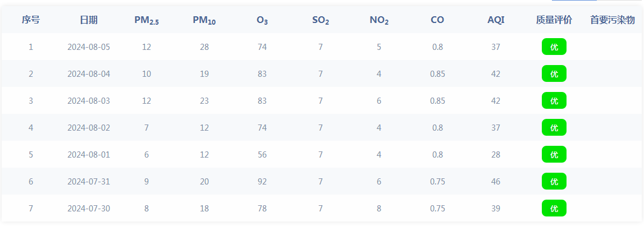The width and height of the screenshot is (644, 226).
Task: Select the 质量评价 column header
Action: click(x=554, y=20)
